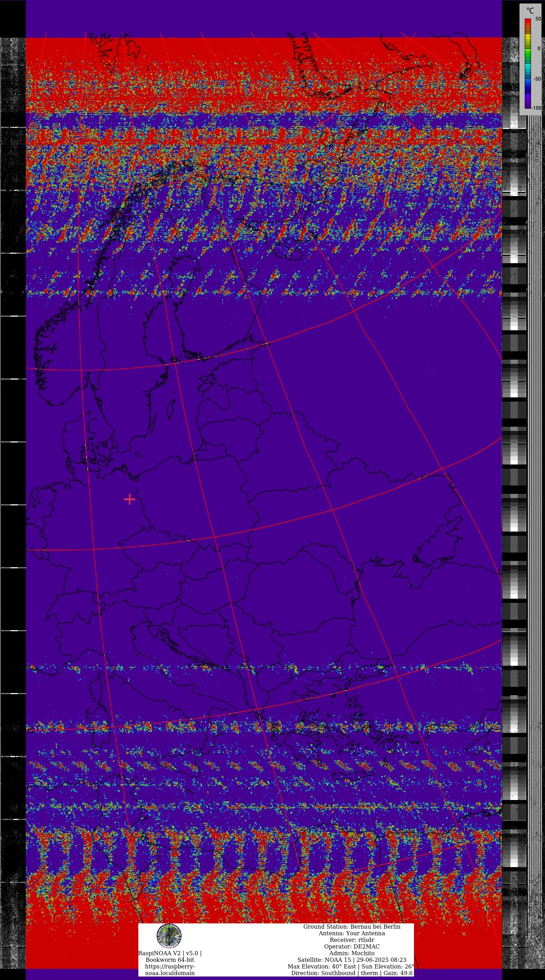This screenshot has width=545, height=980.
Task: Click 'Operator: DE2MAC' text line
Action: [352, 946]
